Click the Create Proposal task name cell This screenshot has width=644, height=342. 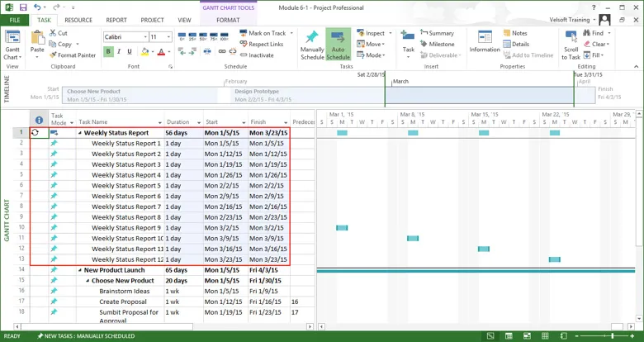121,302
